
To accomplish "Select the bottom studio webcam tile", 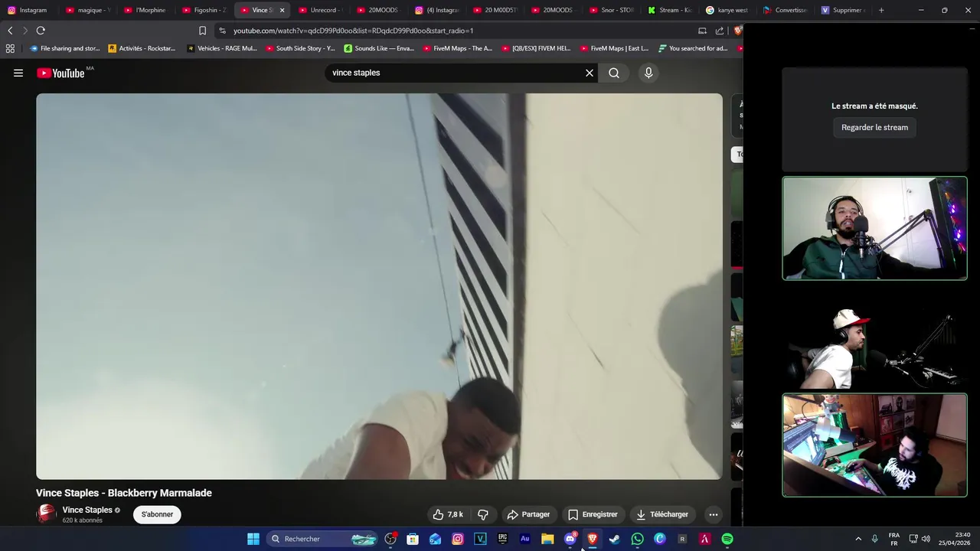I will pos(874,445).
